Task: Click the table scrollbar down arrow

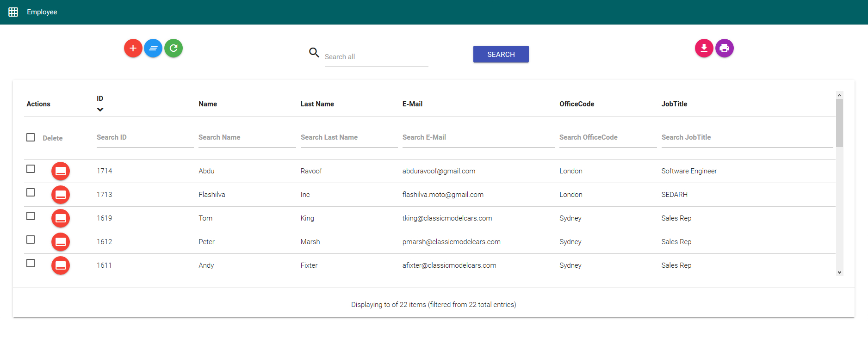Action: tap(839, 272)
